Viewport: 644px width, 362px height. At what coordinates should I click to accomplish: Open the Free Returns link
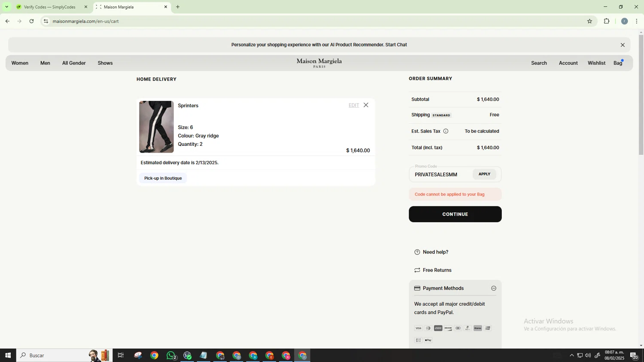tap(437, 270)
